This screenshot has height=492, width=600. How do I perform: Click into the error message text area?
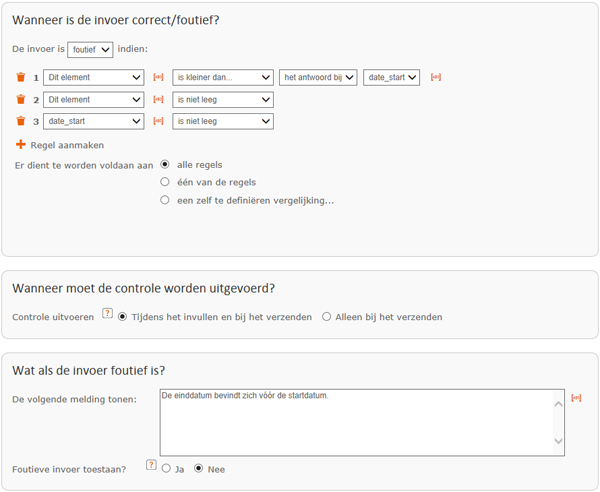356,422
